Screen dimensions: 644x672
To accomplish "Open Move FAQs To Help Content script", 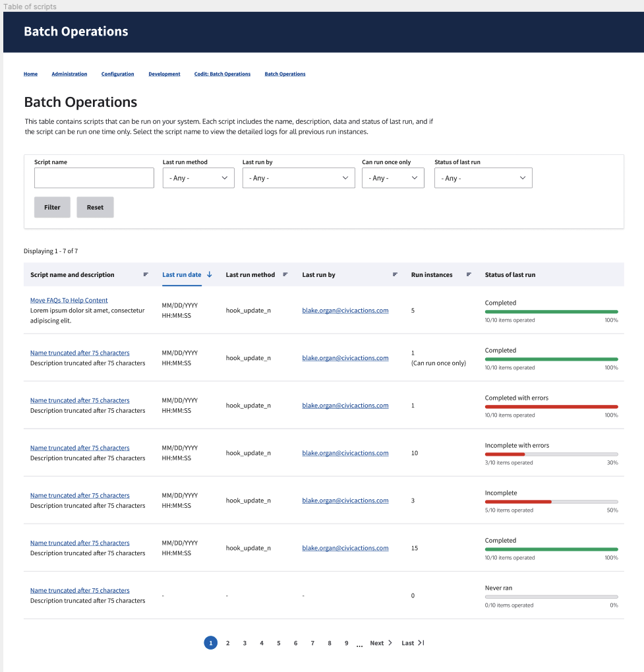I will pyautogui.click(x=69, y=300).
